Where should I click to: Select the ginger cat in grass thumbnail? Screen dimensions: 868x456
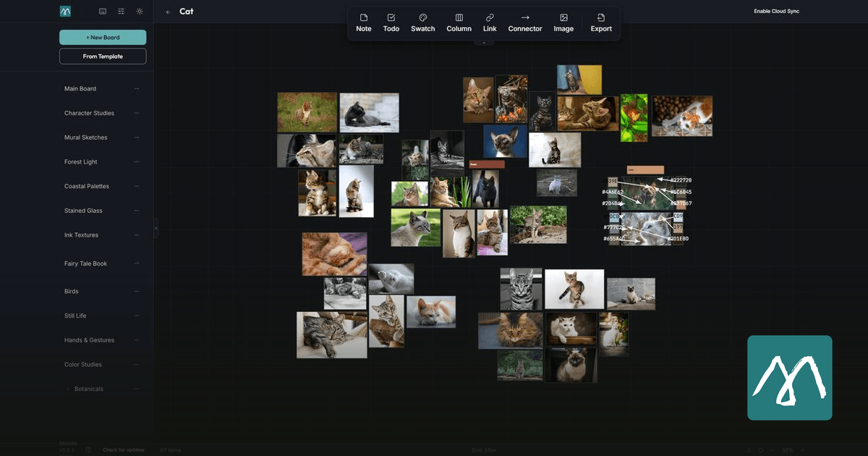[x=307, y=112]
